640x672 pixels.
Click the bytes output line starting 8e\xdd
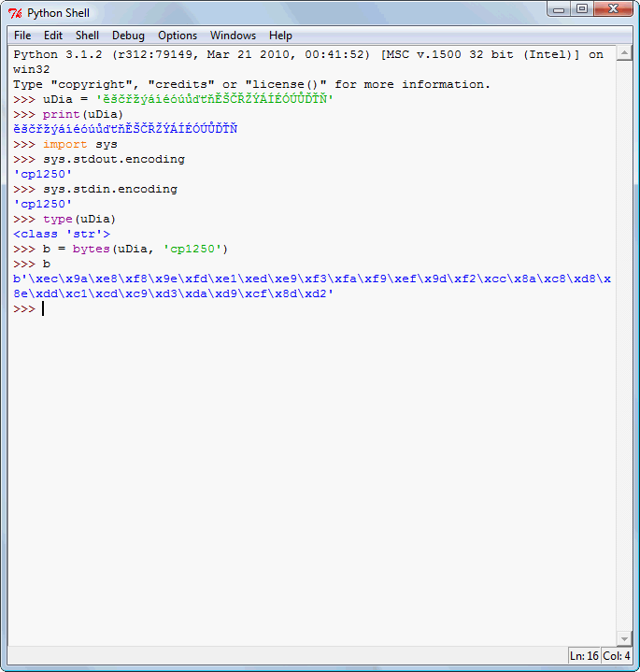pos(173,294)
